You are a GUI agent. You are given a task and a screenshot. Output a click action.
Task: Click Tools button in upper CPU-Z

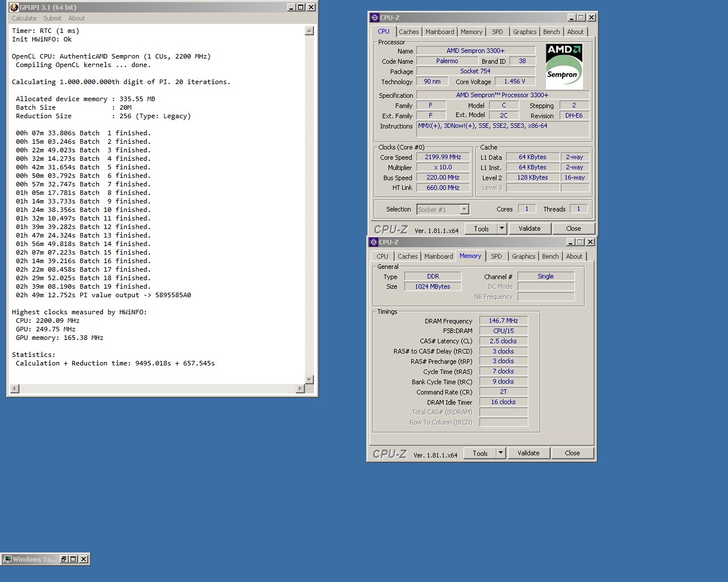pos(481,228)
